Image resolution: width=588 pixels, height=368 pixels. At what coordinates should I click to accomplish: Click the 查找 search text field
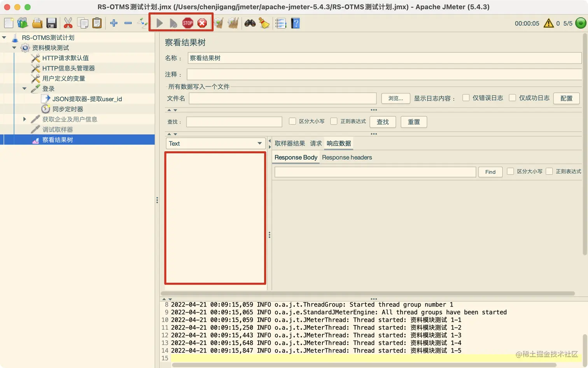click(234, 122)
